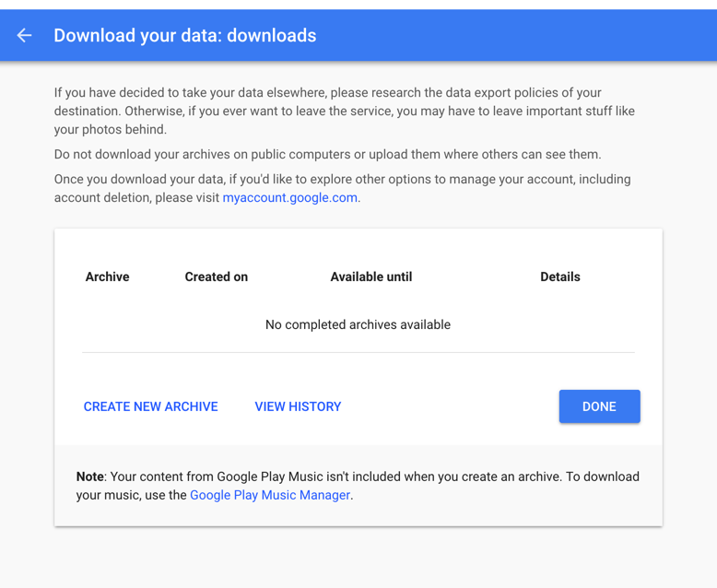Image resolution: width=717 pixels, height=588 pixels.
Task: Open the myaccount.google.com link
Action: 290,197
